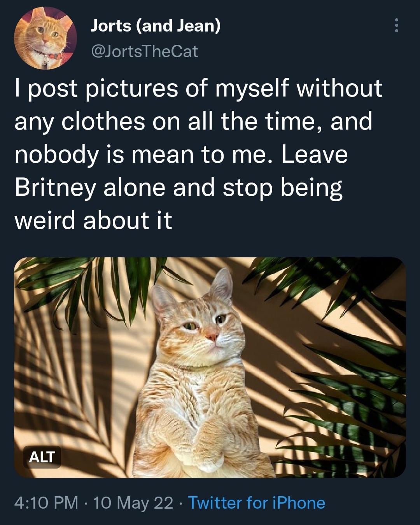Select the tweet body text
This screenshot has width=420, height=525.
pyautogui.click(x=194, y=152)
